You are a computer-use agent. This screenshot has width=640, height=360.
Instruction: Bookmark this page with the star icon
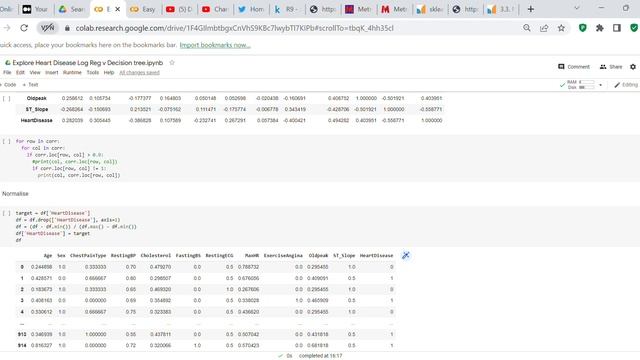click(x=561, y=28)
